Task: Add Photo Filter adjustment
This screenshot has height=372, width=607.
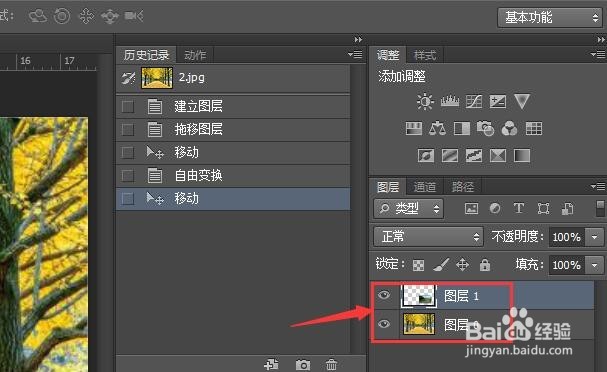Action: pyautogui.click(x=485, y=129)
